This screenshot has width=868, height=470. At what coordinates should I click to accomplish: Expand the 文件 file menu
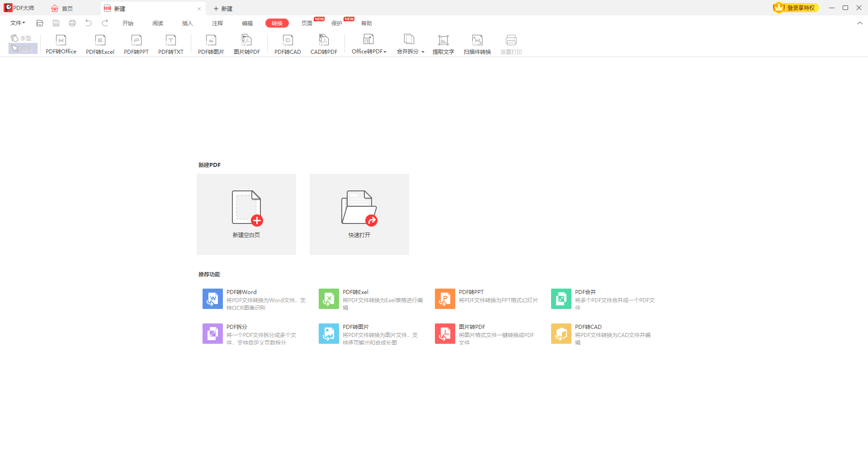[18, 23]
